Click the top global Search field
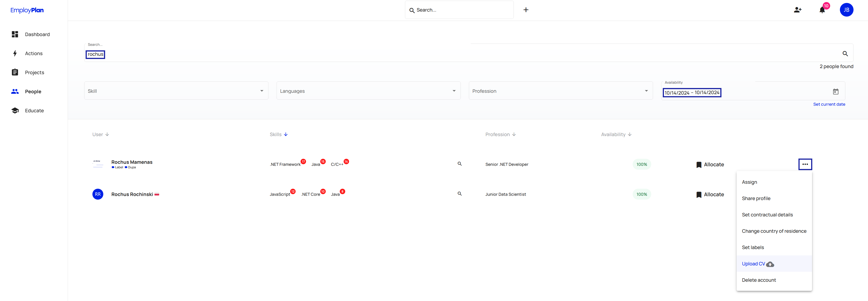Image resolution: width=868 pixels, height=301 pixels. click(x=459, y=10)
